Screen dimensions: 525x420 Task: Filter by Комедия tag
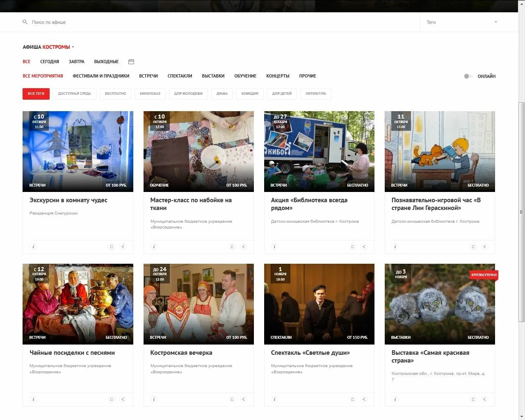coord(250,94)
